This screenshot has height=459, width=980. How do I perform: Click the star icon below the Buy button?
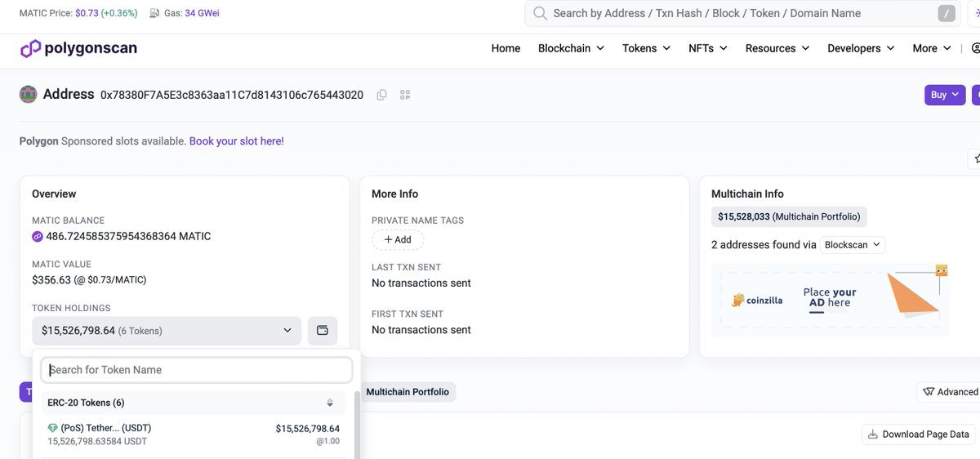pos(975,158)
